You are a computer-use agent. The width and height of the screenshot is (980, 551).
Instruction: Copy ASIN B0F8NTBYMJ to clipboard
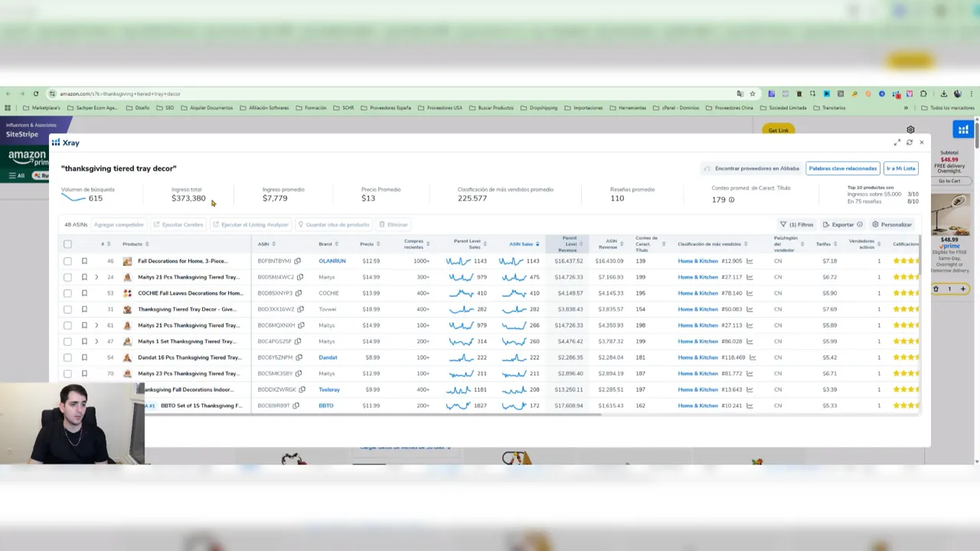[298, 261]
